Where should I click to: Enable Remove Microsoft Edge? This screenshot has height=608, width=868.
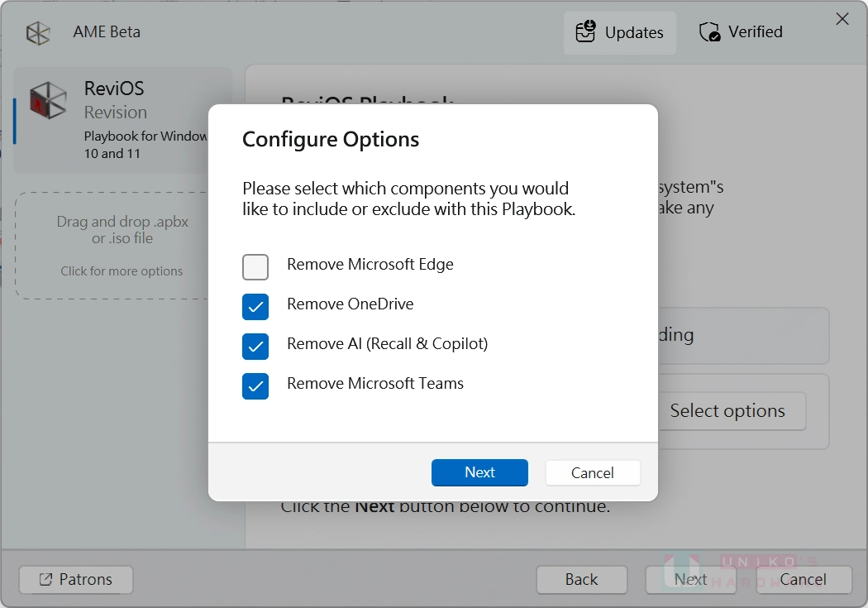click(255, 267)
